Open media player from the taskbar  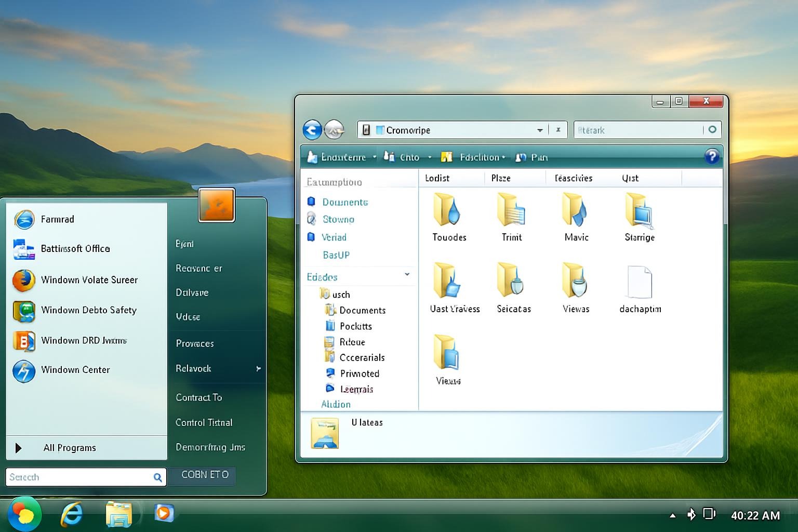163,513
